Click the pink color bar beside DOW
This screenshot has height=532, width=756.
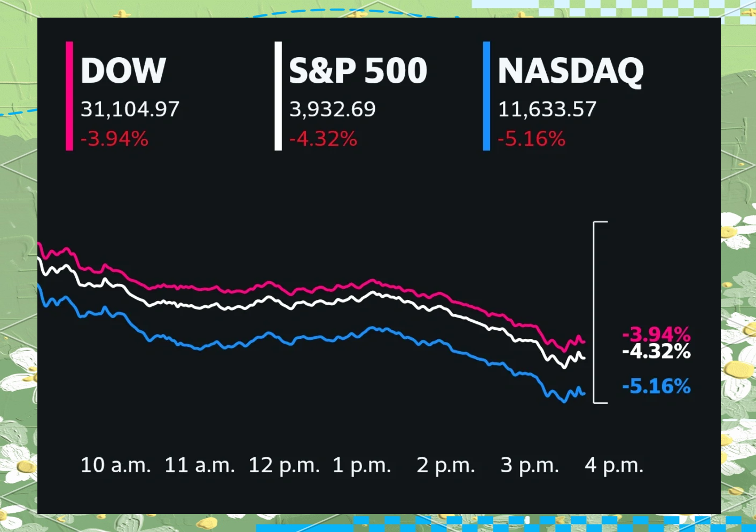(69, 96)
